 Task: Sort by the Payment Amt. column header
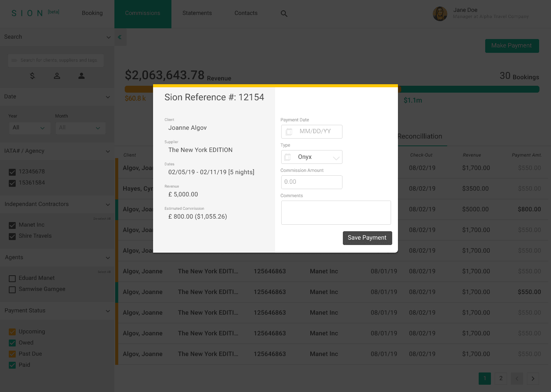pyautogui.click(x=527, y=155)
